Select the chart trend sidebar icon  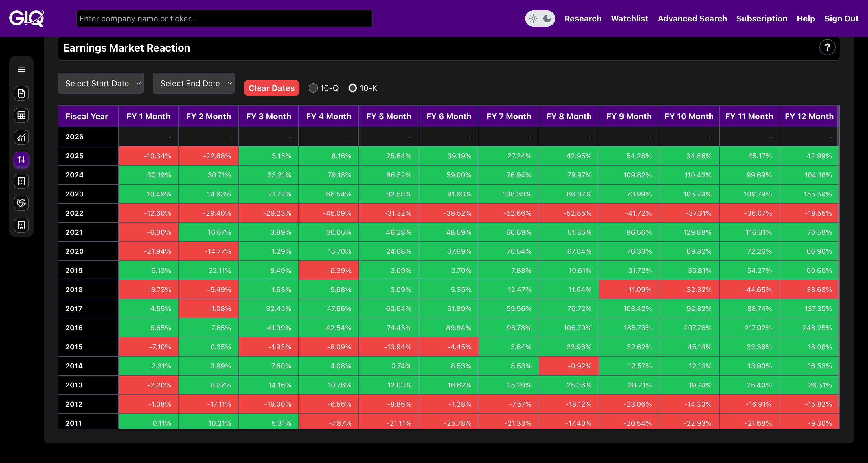[21, 137]
